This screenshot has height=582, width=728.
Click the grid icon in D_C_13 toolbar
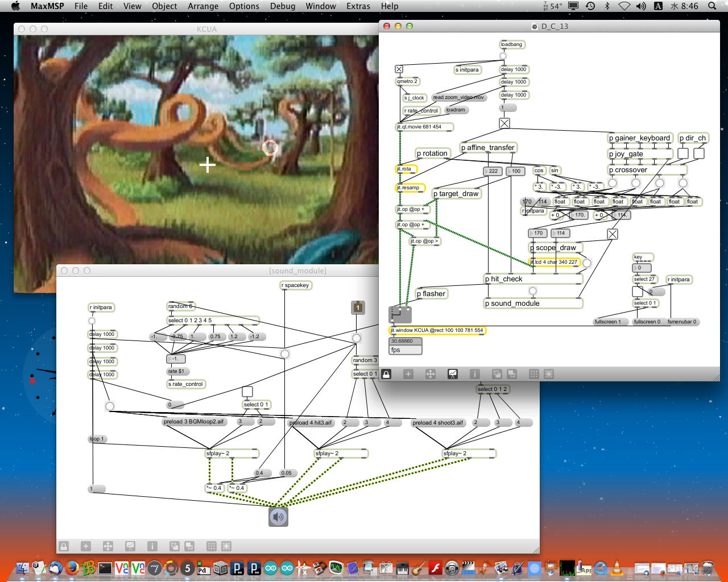click(533, 374)
